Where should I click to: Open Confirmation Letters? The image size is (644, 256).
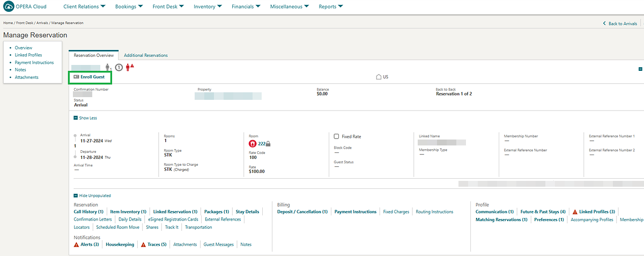pyautogui.click(x=93, y=220)
